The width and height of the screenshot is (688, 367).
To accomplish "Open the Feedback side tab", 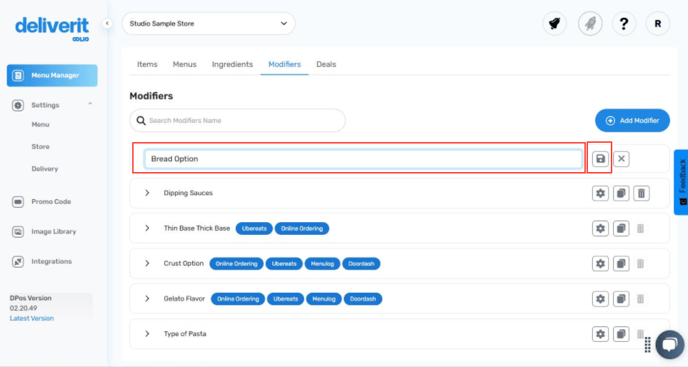I will 681,182.
